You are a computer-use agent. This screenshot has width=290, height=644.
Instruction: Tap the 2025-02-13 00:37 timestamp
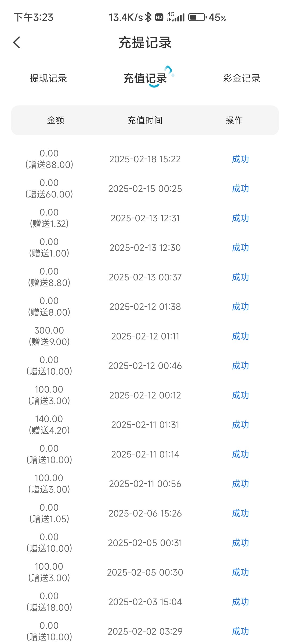pos(145,277)
